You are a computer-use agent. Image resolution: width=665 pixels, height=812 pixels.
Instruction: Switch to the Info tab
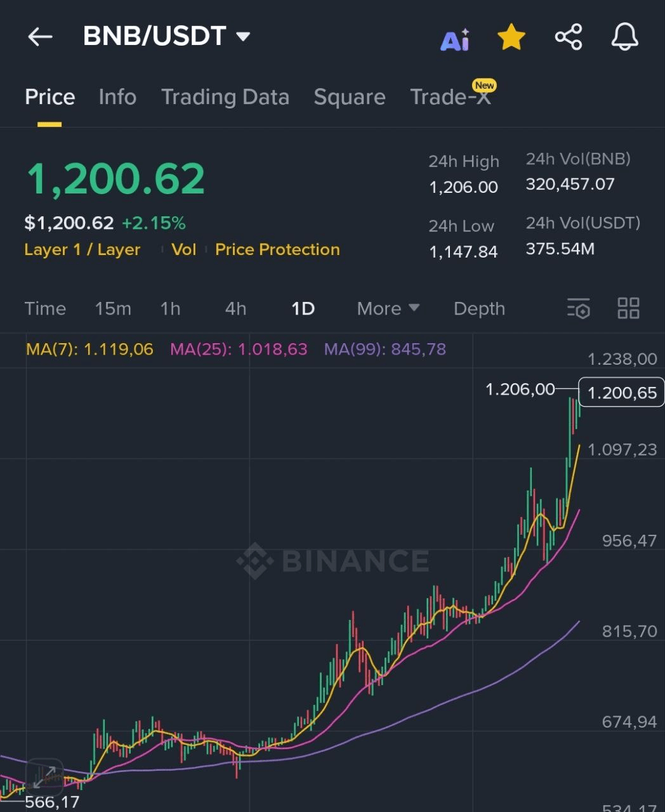[117, 97]
